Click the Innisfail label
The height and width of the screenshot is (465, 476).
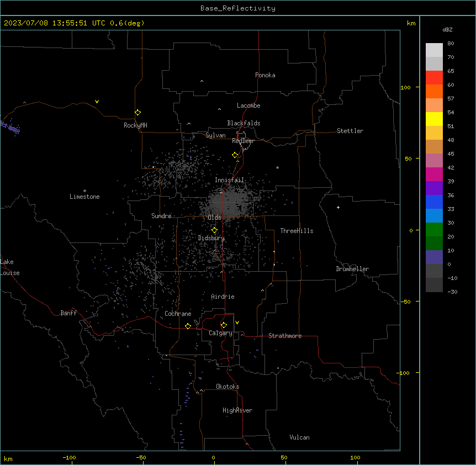[229, 180]
